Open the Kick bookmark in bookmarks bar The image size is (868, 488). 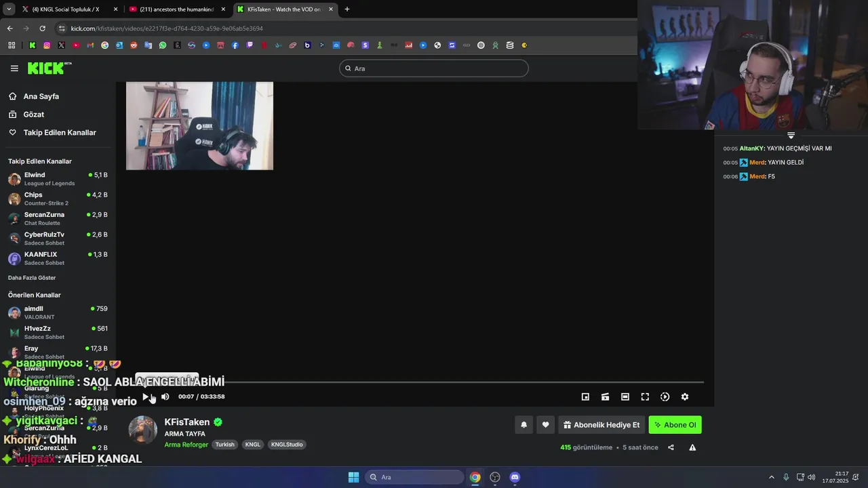point(32,45)
